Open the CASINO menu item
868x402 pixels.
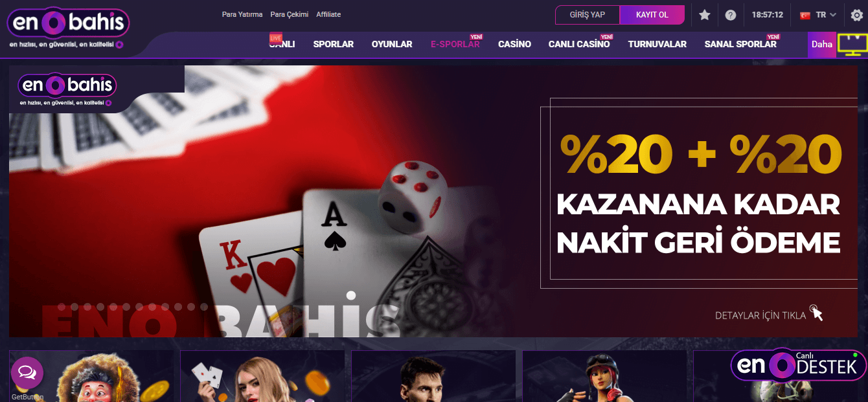point(514,45)
